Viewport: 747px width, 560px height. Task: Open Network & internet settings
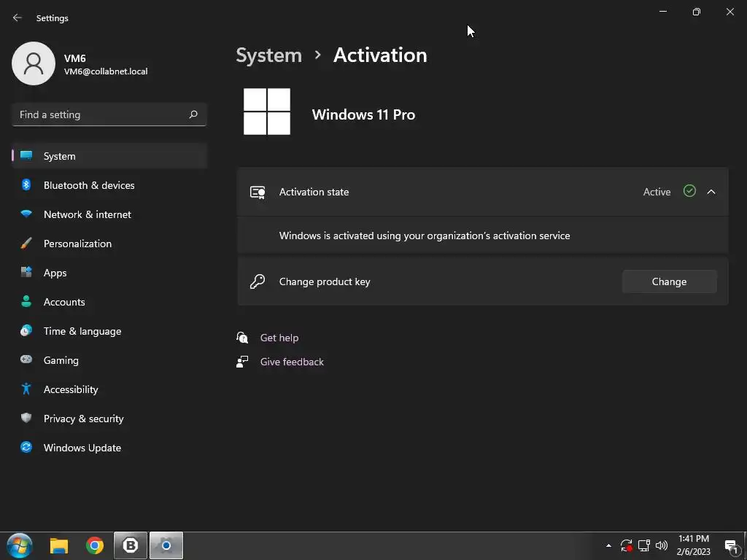pos(109,214)
